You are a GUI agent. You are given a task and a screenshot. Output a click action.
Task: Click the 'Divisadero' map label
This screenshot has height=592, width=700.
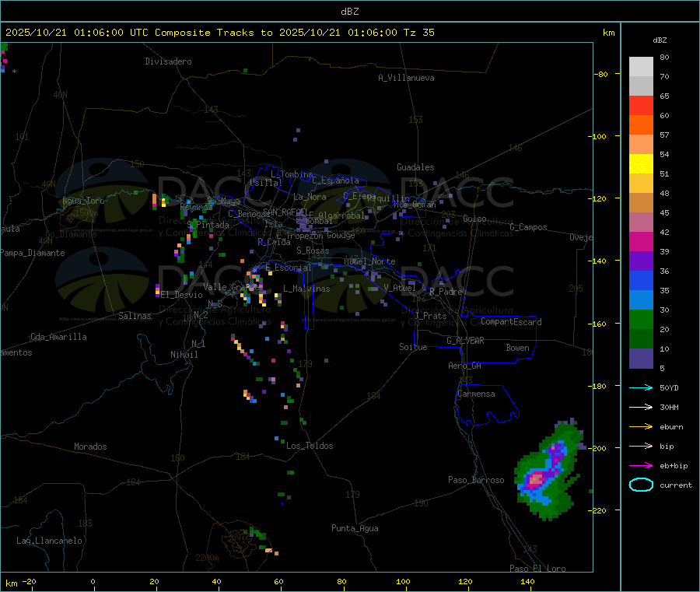coord(168,61)
